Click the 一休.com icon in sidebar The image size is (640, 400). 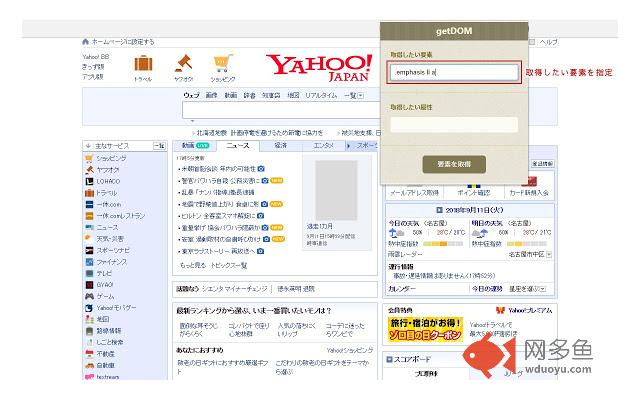click(x=89, y=204)
